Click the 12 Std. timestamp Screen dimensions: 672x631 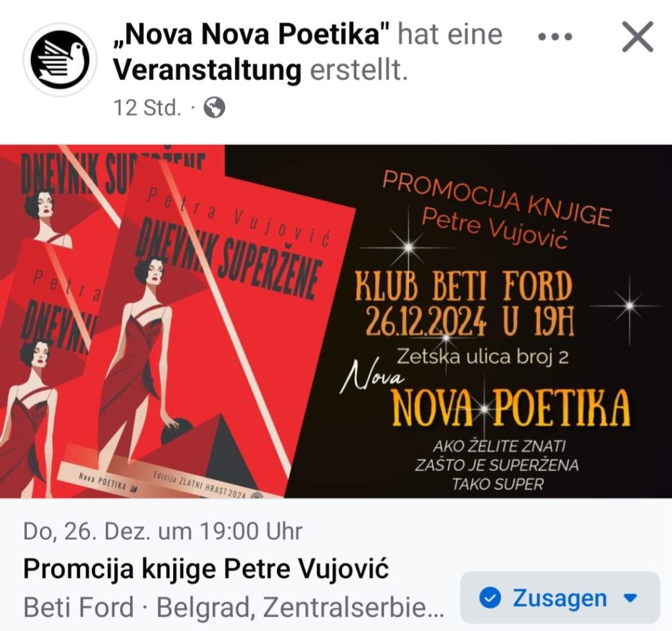coord(148,108)
